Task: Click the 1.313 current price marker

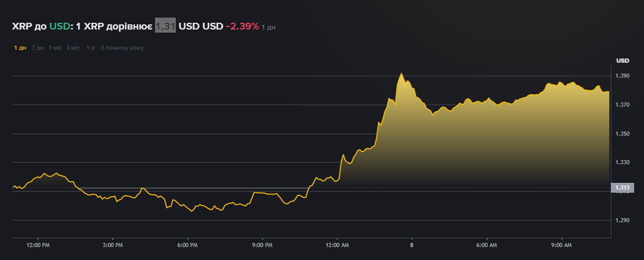Action: (x=622, y=187)
